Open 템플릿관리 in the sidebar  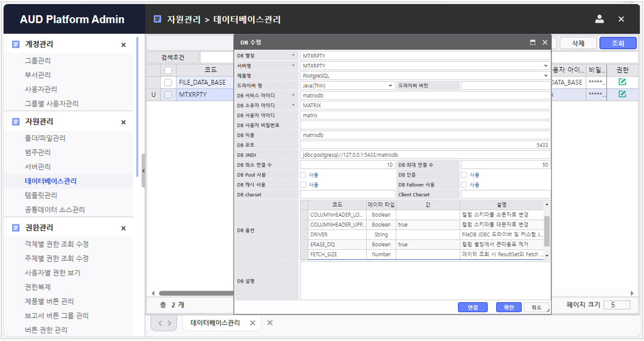tap(41, 195)
